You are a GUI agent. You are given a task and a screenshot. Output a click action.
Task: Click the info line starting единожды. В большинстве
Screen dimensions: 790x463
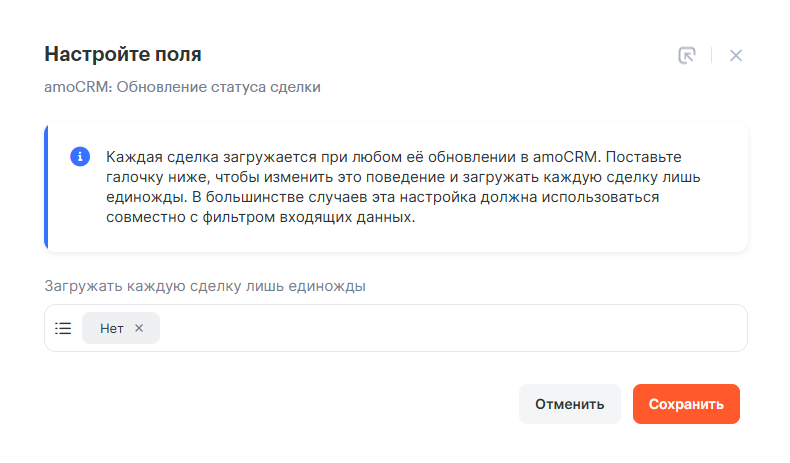tap(380, 198)
